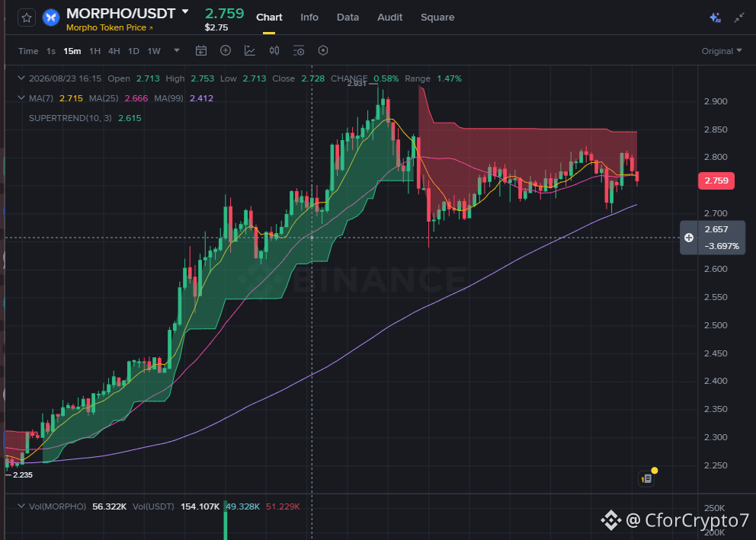This screenshot has height=540, width=756.
Task: Select the 1H interval
Action: (x=94, y=51)
